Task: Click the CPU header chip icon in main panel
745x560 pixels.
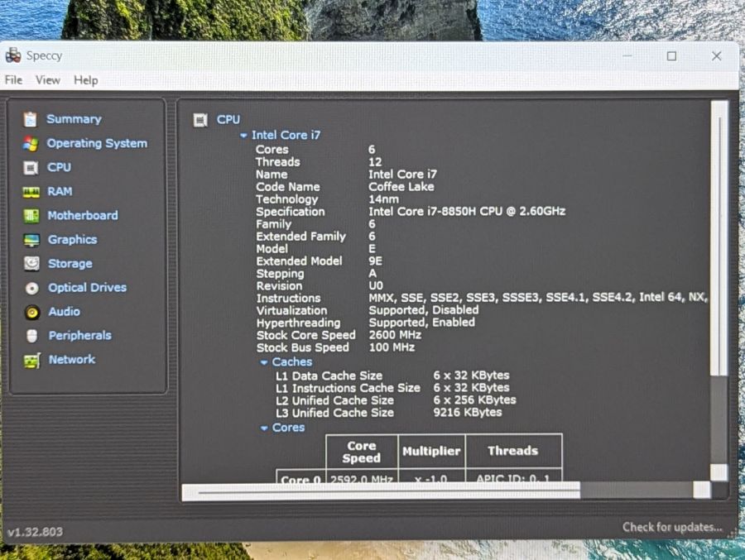Action: point(200,120)
